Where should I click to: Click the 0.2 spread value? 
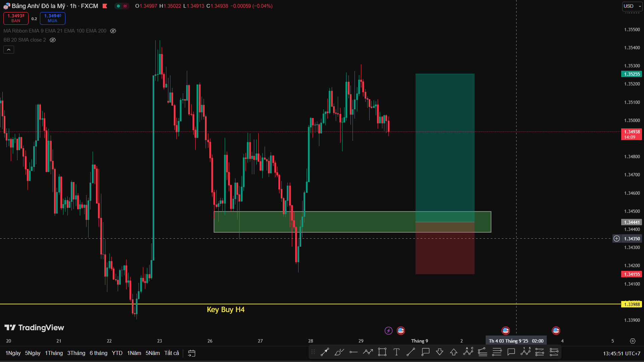coord(34,19)
